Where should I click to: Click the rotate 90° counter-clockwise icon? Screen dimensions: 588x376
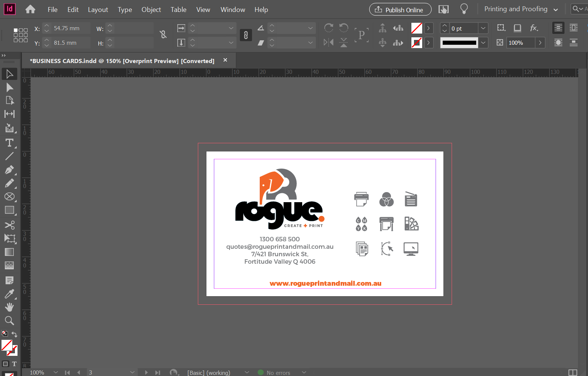pos(344,28)
